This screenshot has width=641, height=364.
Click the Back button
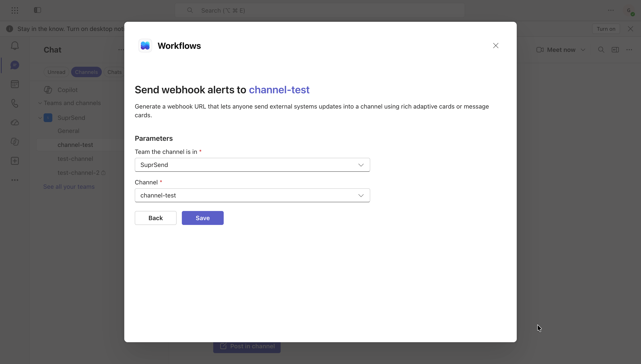pos(155,218)
